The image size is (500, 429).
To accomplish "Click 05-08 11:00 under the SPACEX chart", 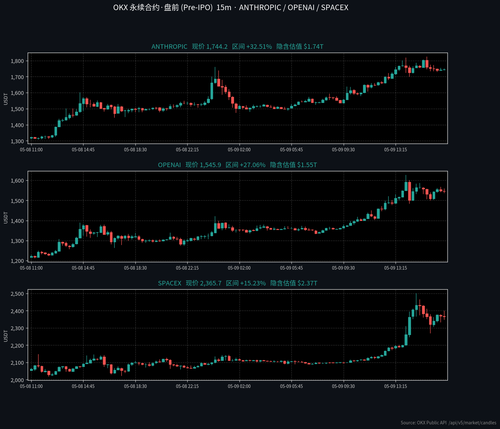I will coord(31,386).
